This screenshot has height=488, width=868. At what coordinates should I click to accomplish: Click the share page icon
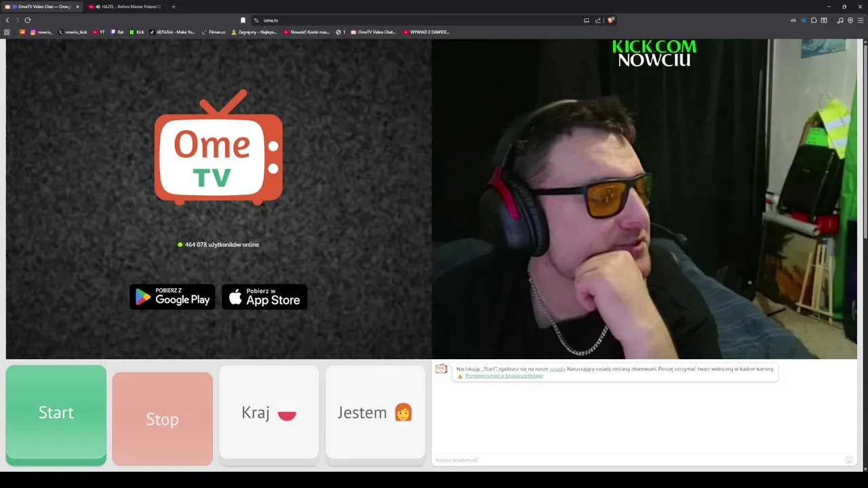(x=598, y=20)
